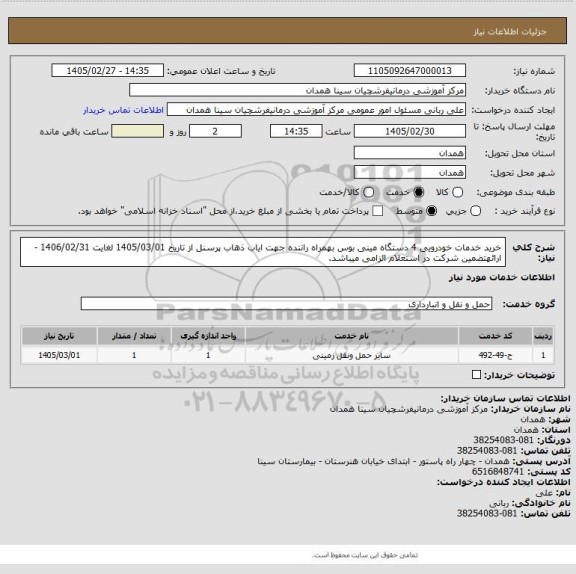576x574 pixels.
Task: Click the service group field حمل و نقل و انبارداری
Action: 286,304
